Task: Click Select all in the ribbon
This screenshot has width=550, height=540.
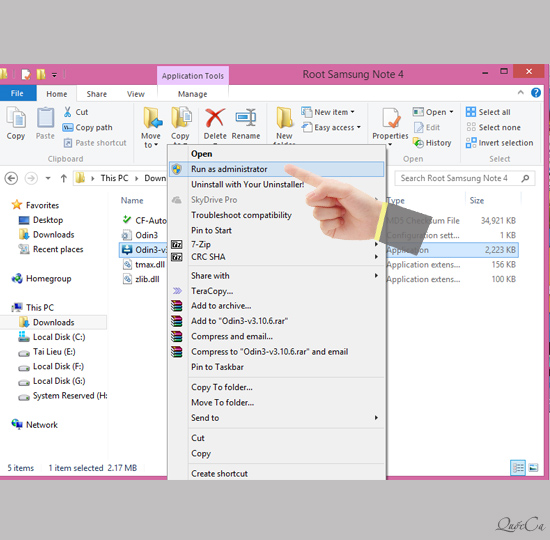Action: (x=488, y=112)
